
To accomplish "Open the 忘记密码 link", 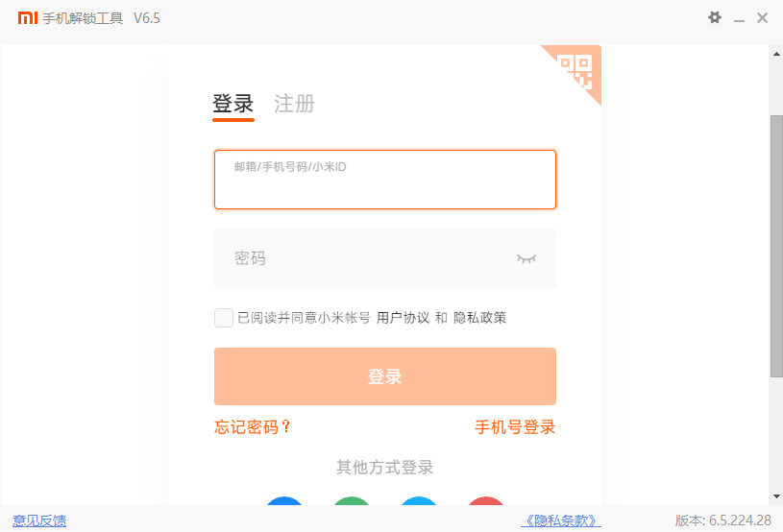I will coord(253,427).
